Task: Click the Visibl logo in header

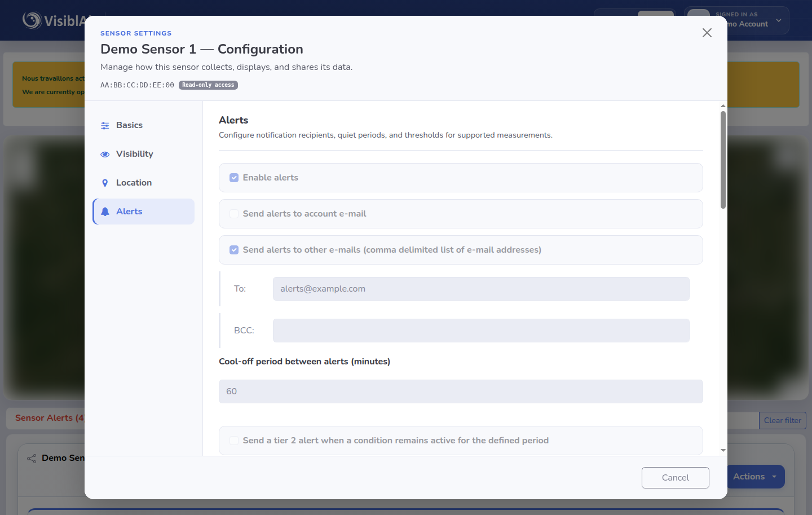Action: [54, 20]
